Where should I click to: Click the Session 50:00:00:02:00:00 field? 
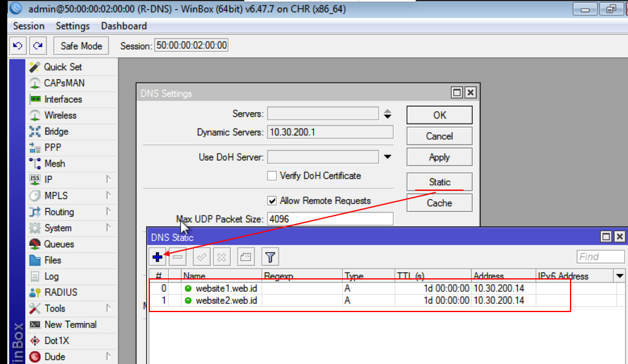point(191,45)
